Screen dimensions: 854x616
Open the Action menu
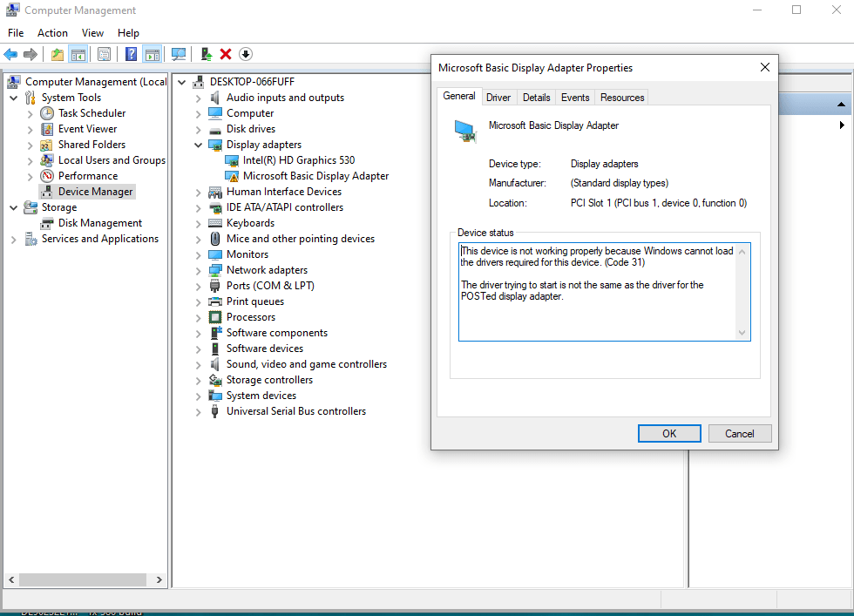[52, 33]
